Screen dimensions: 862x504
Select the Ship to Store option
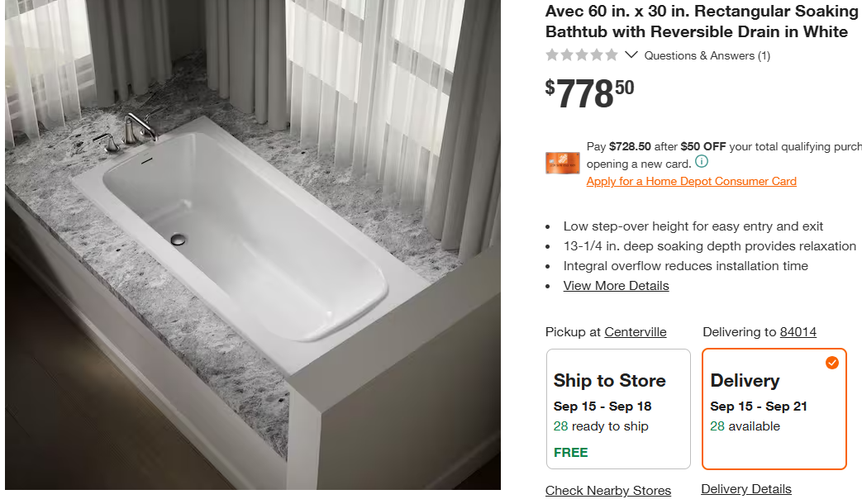618,409
